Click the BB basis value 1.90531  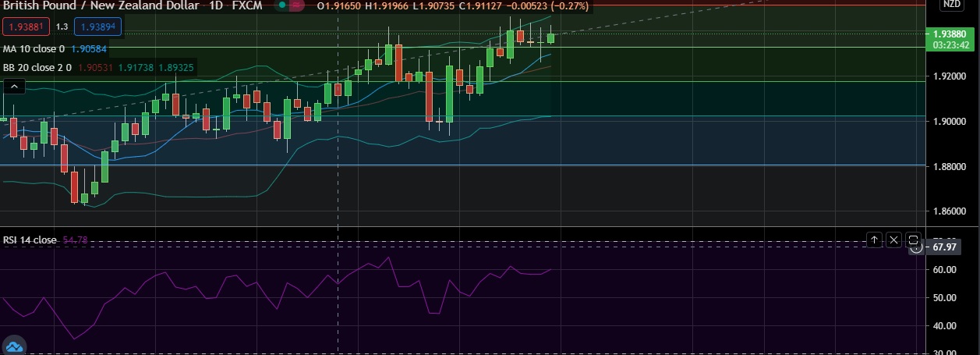tap(95, 68)
